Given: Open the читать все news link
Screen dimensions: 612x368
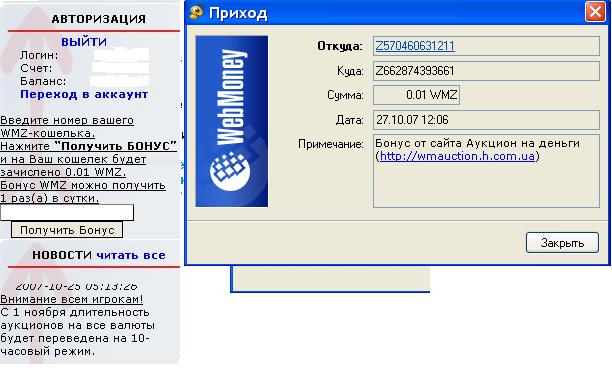Looking at the screenshot, I should pos(131,255).
